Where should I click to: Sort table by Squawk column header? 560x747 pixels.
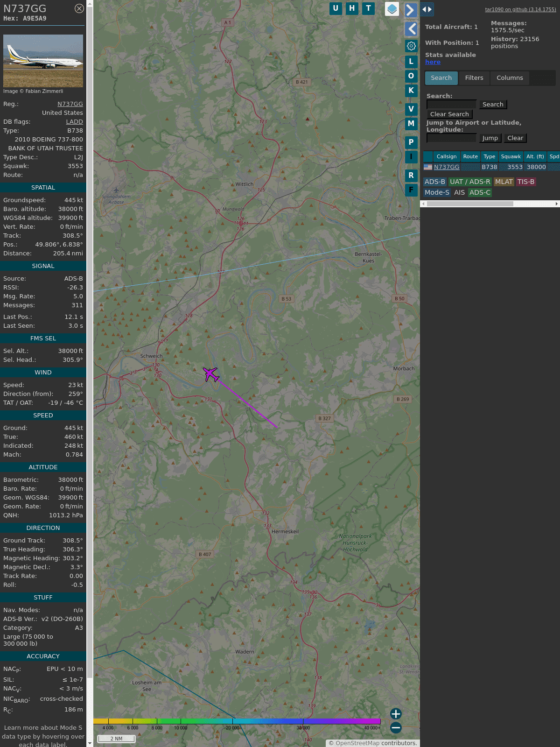tap(511, 157)
